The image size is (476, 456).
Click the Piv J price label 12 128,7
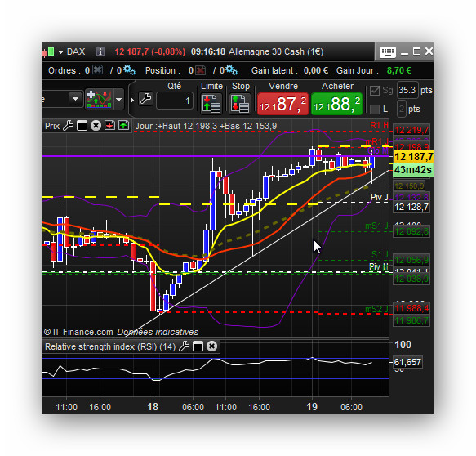click(411, 208)
